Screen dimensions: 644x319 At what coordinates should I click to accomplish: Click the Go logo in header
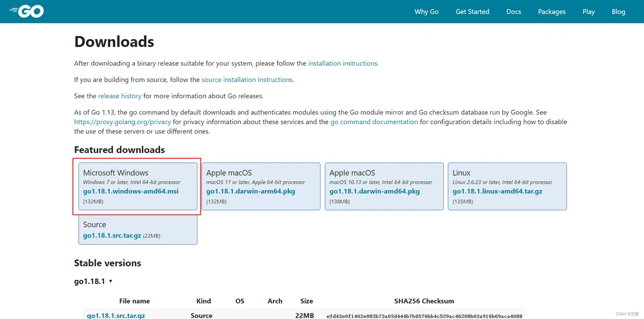click(x=26, y=11)
